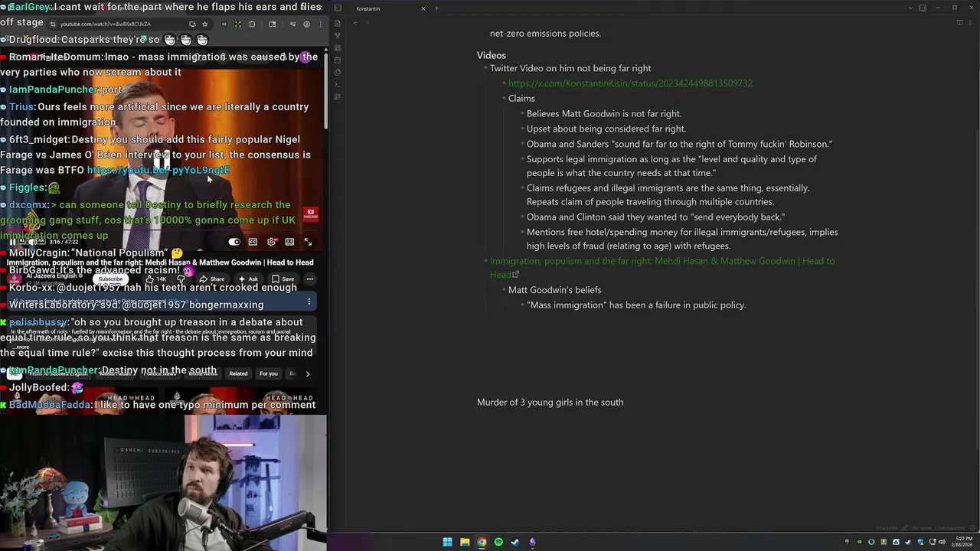The image size is (980, 551).
Task: Enter YouTube fullscreen mode
Action: click(x=308, y=242)
